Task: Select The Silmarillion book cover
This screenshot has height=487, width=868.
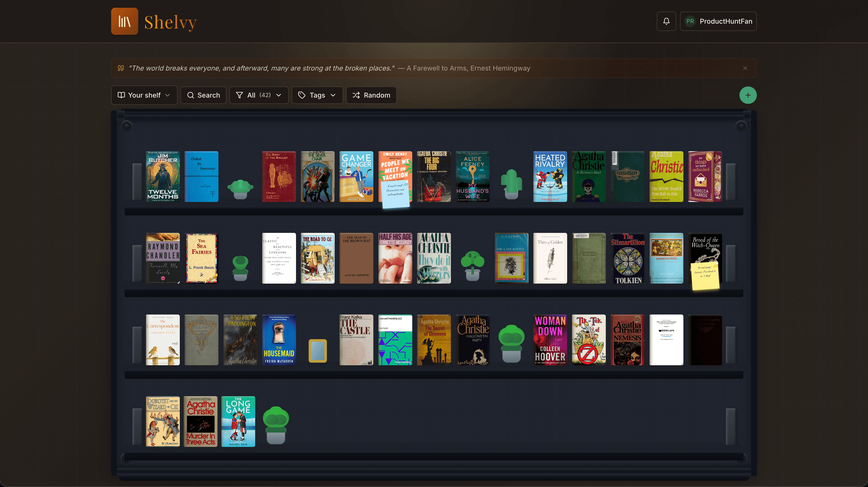Action: click(x=627, y=258)
